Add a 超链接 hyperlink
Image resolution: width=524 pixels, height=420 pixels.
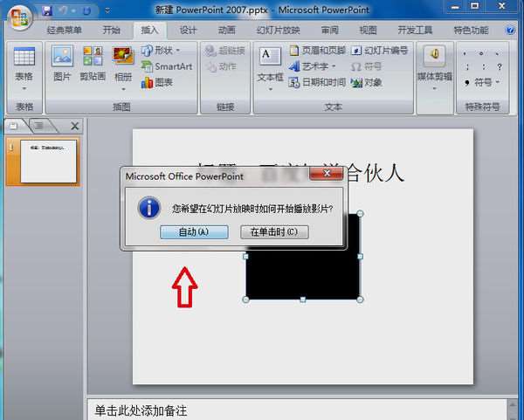pos(225,51)
